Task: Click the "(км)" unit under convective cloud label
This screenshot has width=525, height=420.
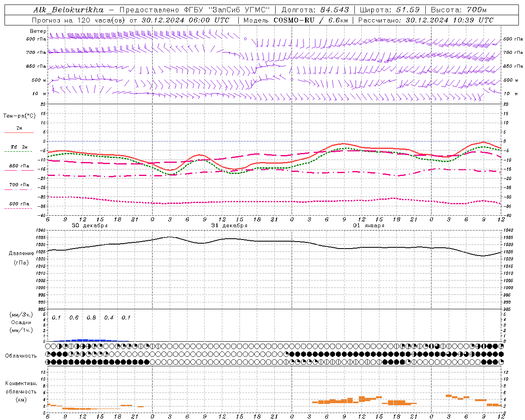Action: (21, 399)
